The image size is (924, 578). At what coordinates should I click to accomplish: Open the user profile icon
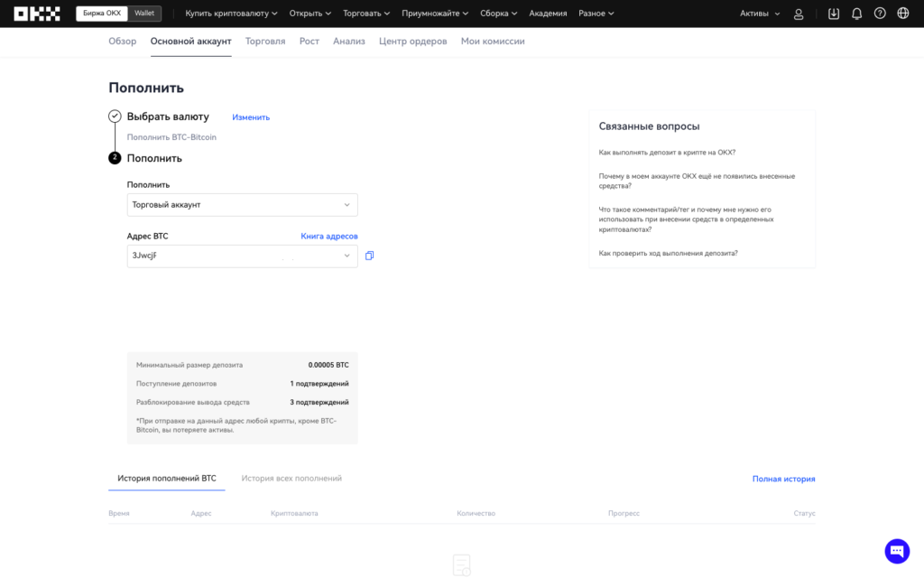pyautogui.click(x=799, y=14)
